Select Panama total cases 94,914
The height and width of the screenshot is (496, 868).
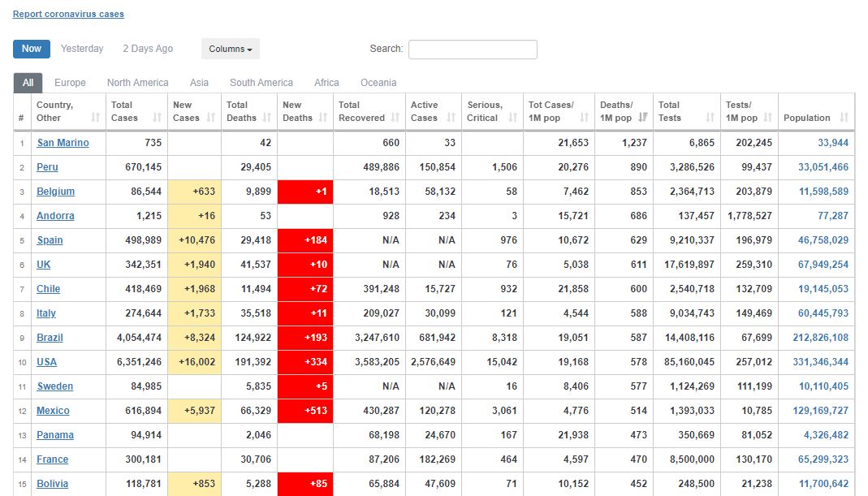[x=146, y=434]
